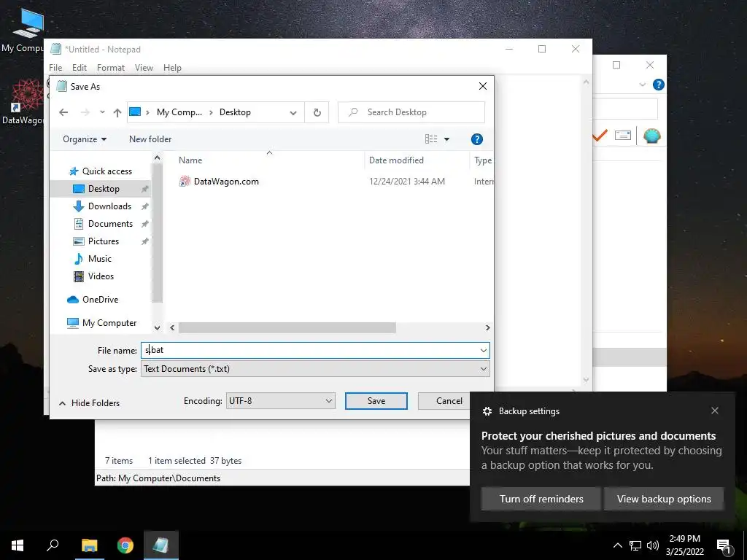Open taskbar search magnifier
This screenshot has width=747, height=560.
pos(53,545)
